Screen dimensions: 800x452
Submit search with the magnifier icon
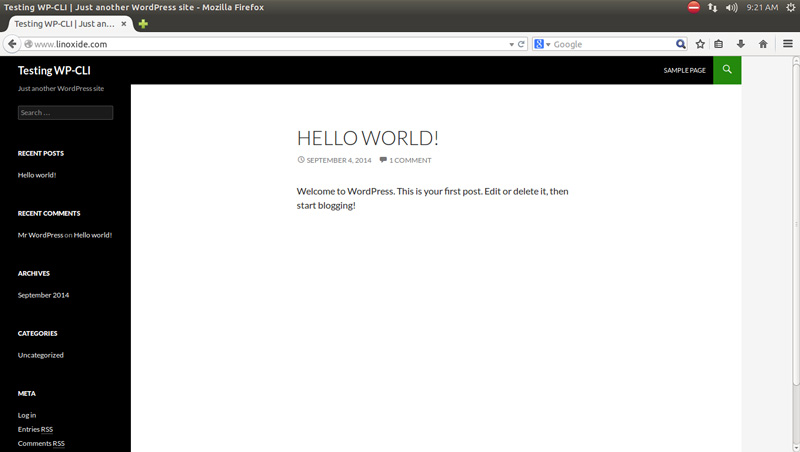point(681,44)
